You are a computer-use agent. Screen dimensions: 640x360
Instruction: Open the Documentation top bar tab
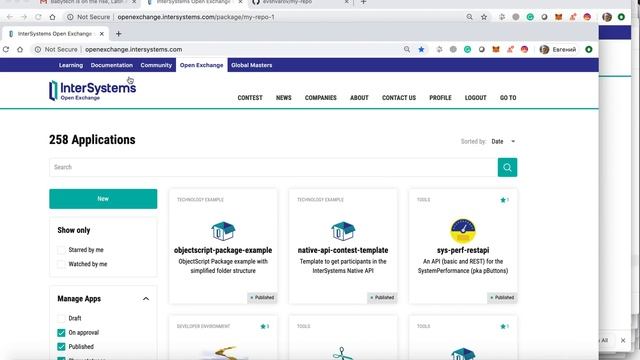coord(111,65)
